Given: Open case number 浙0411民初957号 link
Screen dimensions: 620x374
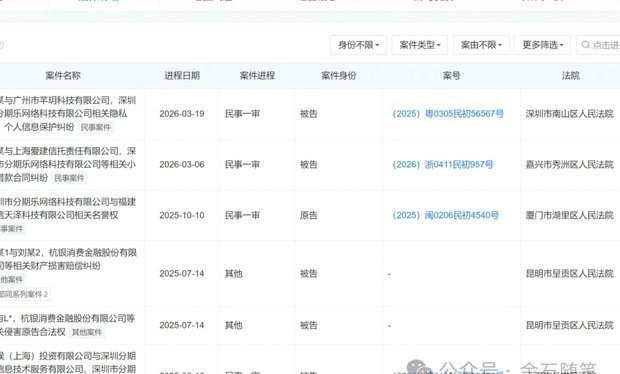Looking at the screenshot, I should tap(443, 164).
